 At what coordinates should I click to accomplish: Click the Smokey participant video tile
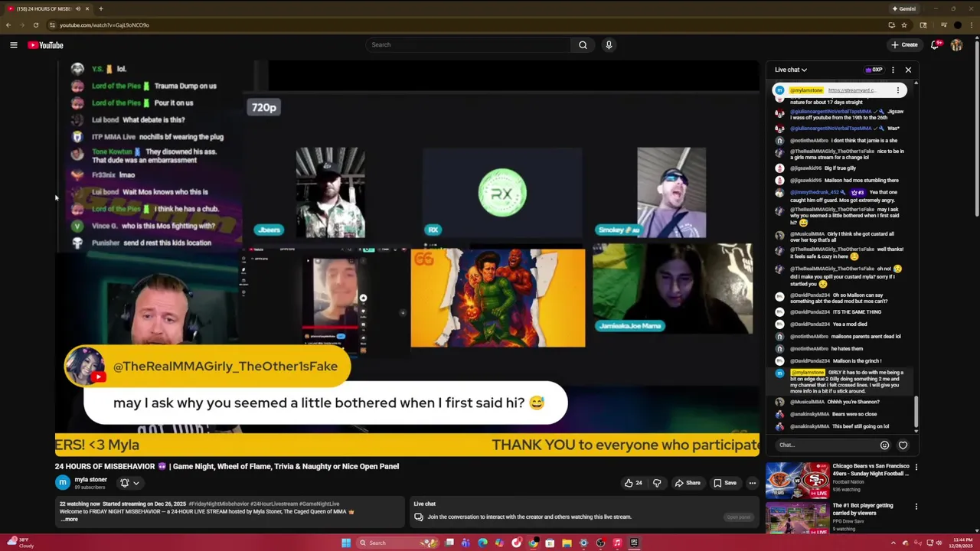pyautogui.click(x=671, y=192)
